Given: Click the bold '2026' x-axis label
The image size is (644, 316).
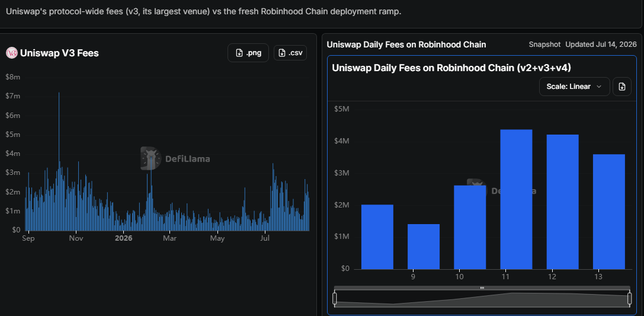Looking at the screenshot, I should (x=124, y=238).
